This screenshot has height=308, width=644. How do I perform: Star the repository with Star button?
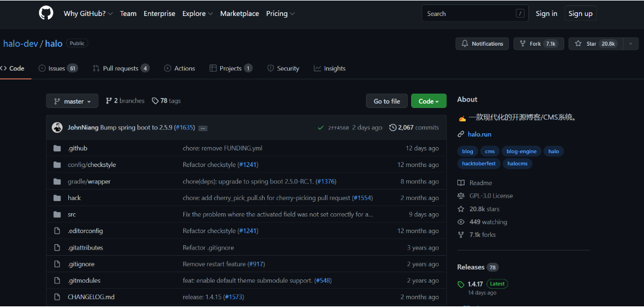point(596,44)
